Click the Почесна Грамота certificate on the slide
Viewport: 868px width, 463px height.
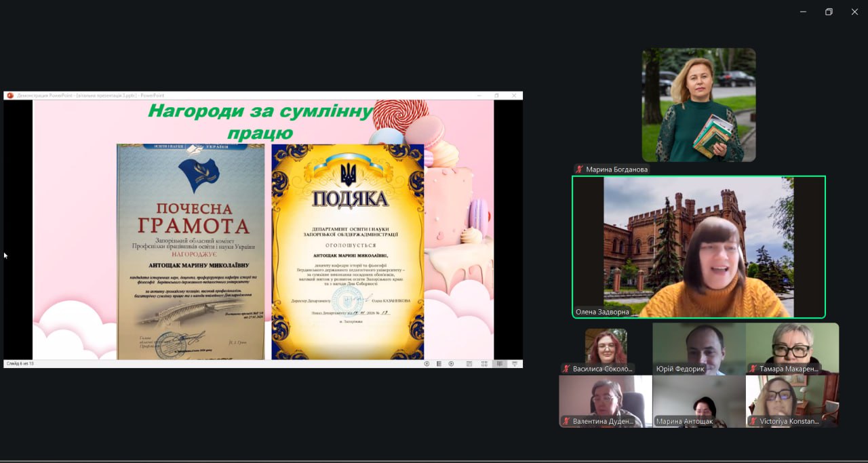[x=191, y=251]
